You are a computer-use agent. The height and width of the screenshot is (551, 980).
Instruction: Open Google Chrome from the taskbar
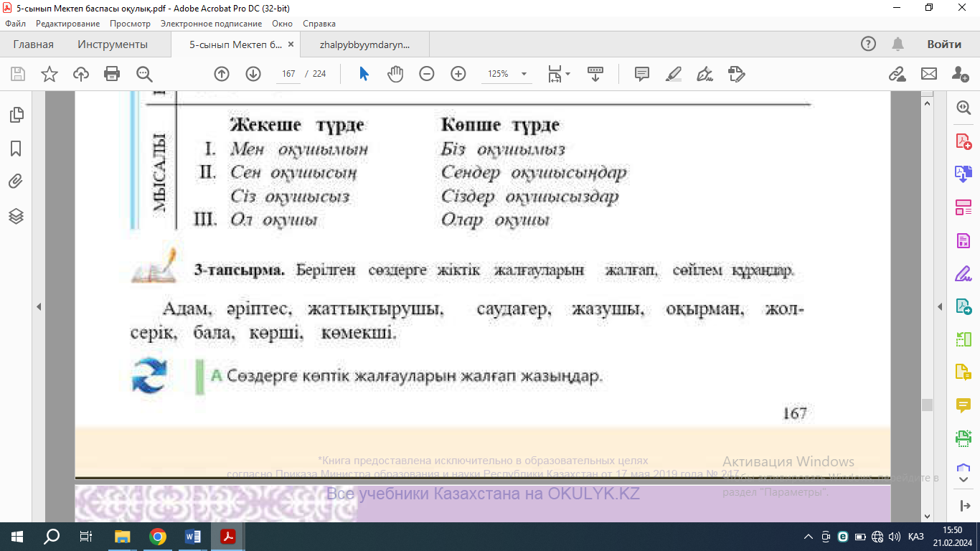coord(158,537)
